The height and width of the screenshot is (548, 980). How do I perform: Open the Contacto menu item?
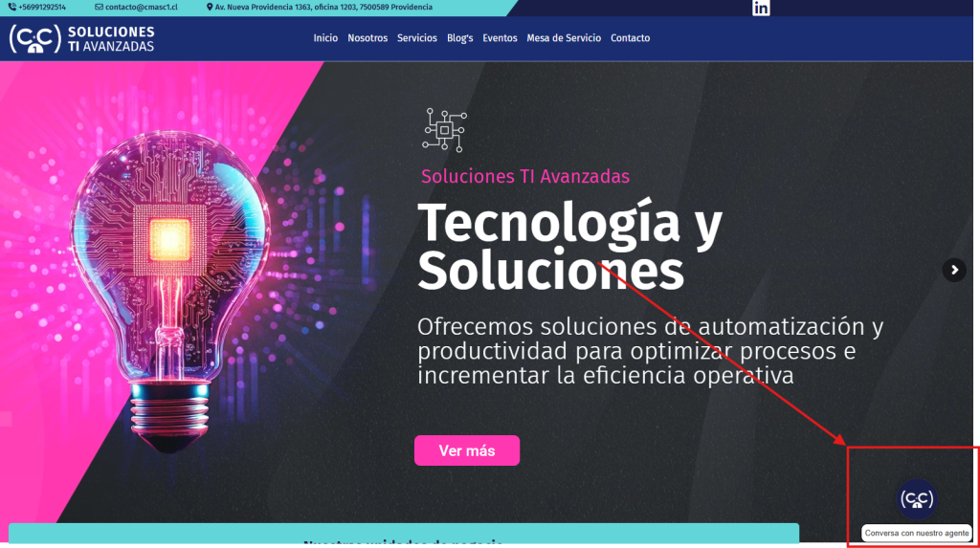click(630, 38)
